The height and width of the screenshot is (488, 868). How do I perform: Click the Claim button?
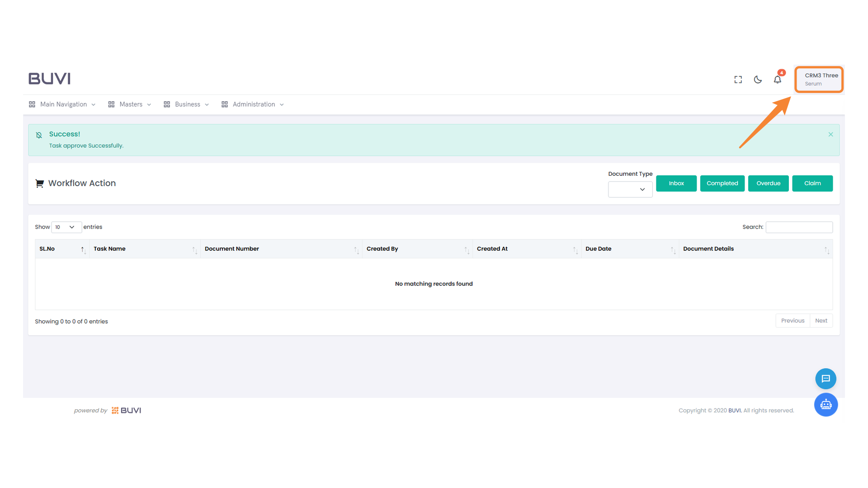812,183
